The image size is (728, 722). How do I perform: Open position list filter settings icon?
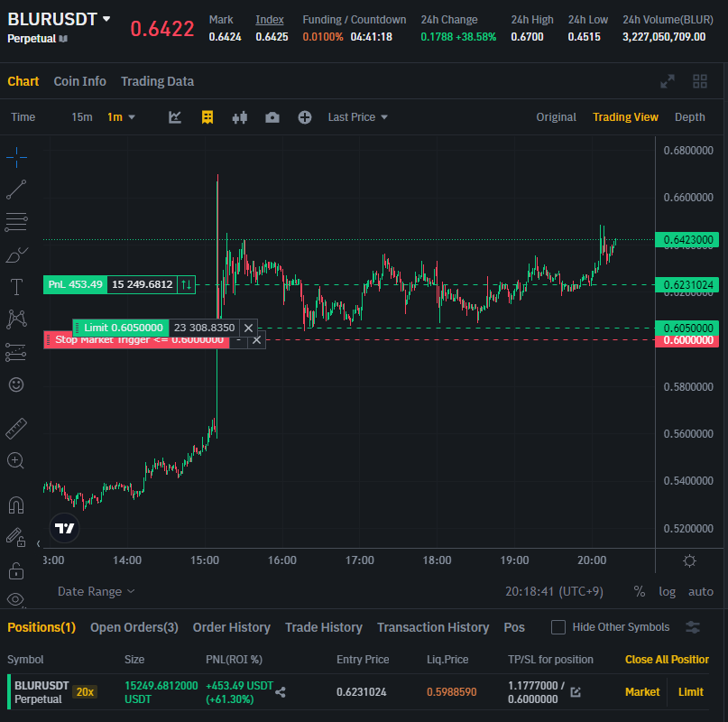(x=693, y=627)
